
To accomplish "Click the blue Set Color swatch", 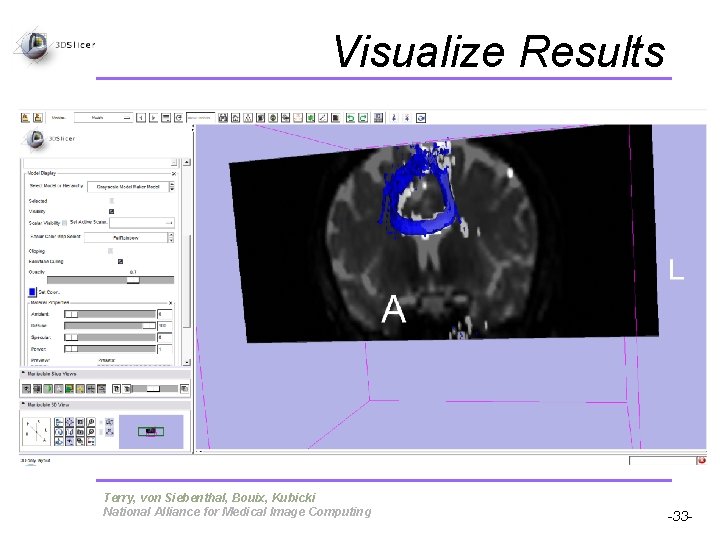I will (x=32, y=292).
